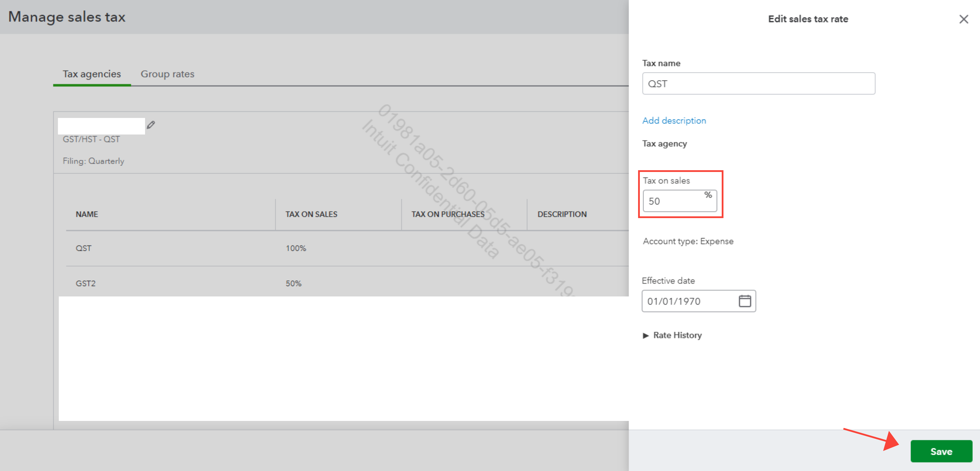Screen dimensions: 980x471
Task: Select the QST row in the table
Action: 84,248
